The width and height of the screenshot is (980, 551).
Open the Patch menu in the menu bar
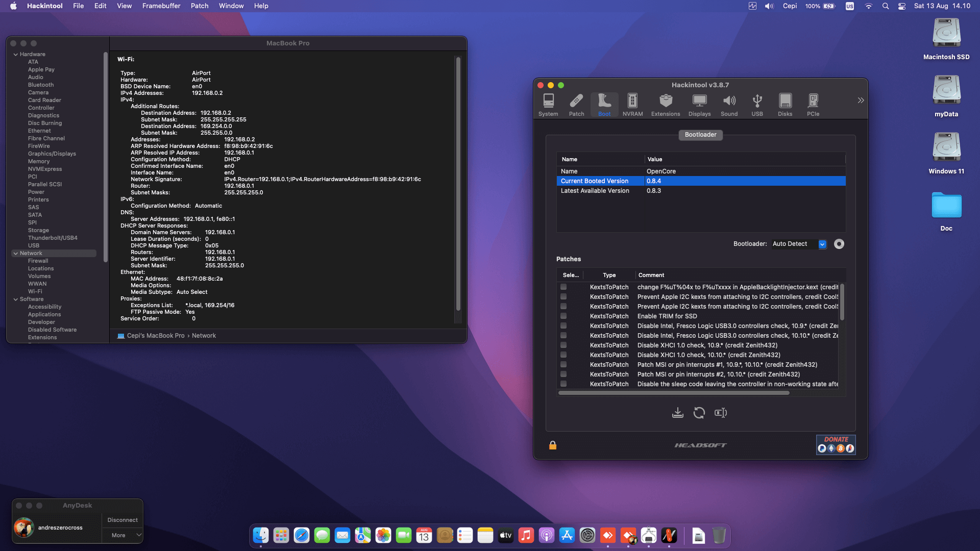click(199, 6)
